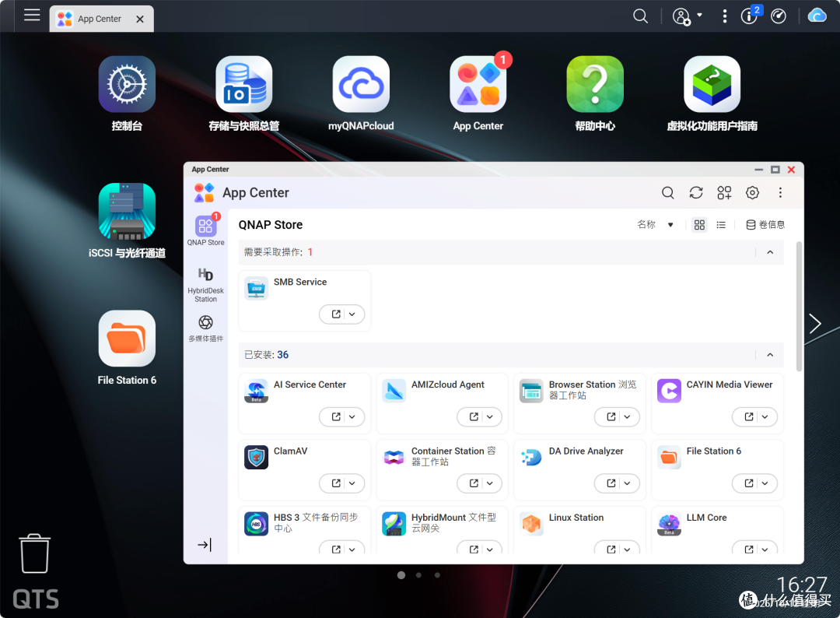Viewport: 840px width, 618px height.
Task: Open the desktop trash bin
Action: click(x=35, y=553)
